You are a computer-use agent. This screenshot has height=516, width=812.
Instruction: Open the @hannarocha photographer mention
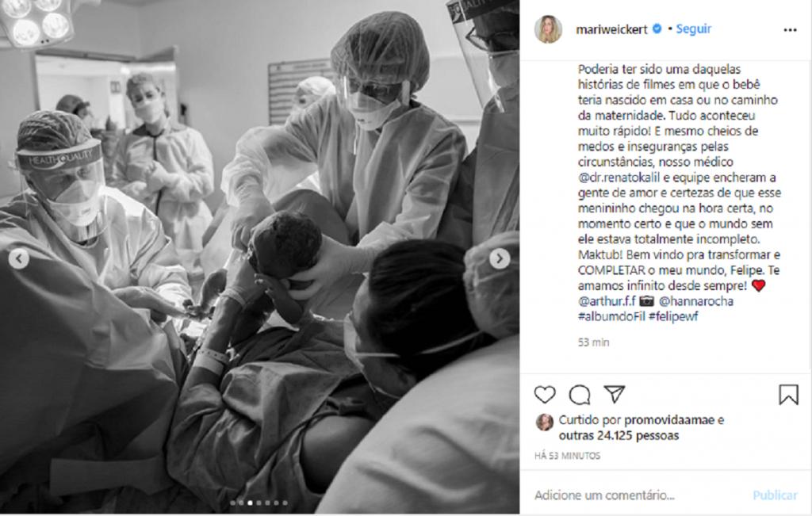tap(695, 300)
